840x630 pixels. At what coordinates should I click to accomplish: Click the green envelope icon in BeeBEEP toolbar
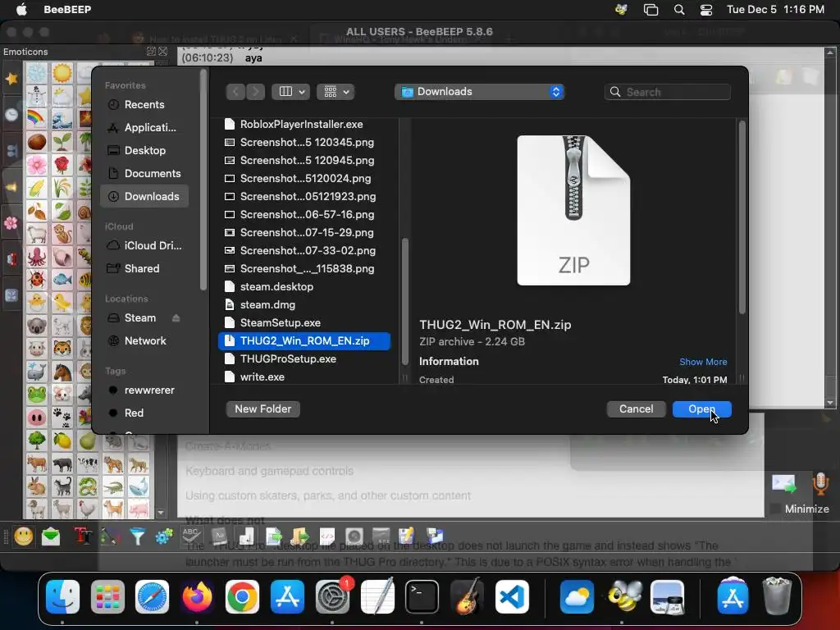click(51, 536)
